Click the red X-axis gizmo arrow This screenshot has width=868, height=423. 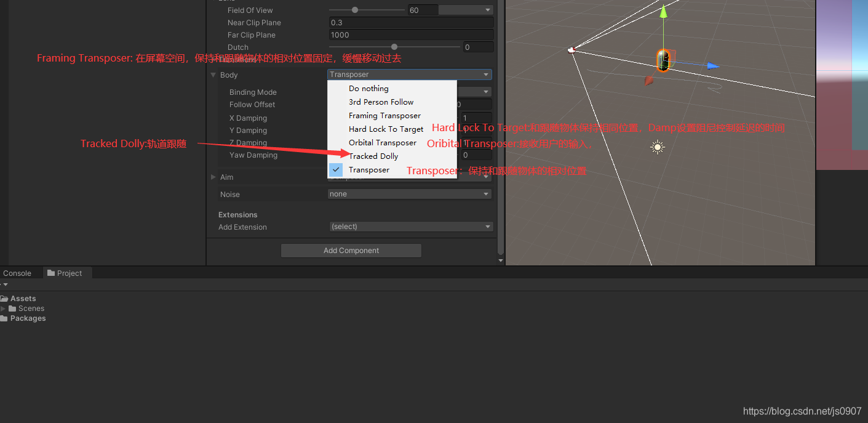tap(649, 81)
